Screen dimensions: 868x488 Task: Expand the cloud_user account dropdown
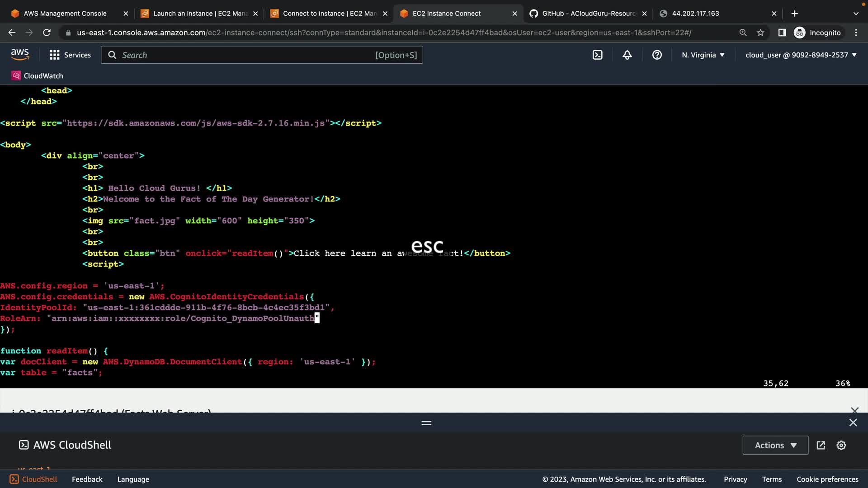click(801, 55)
